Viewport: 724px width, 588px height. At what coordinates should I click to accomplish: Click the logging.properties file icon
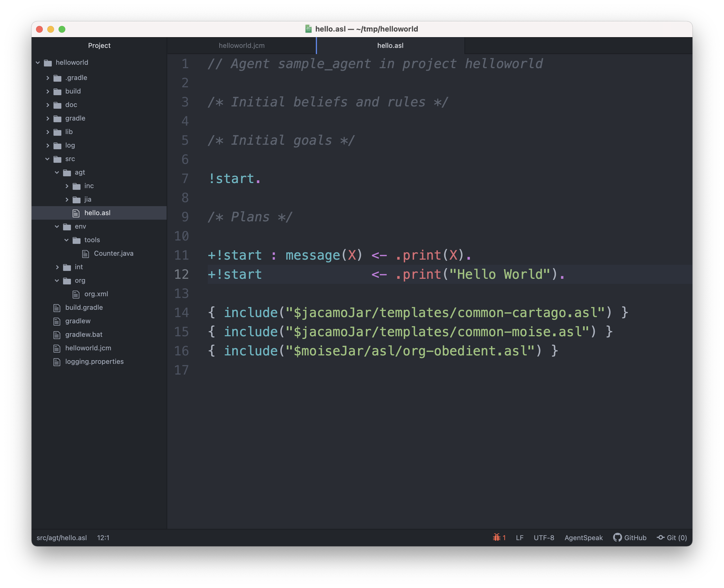[x=57, y=362]
